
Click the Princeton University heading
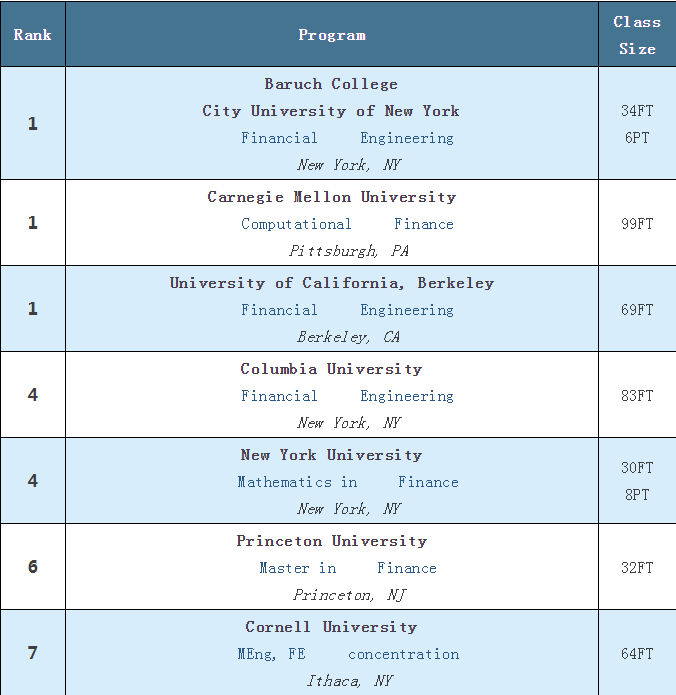(332, 541)
